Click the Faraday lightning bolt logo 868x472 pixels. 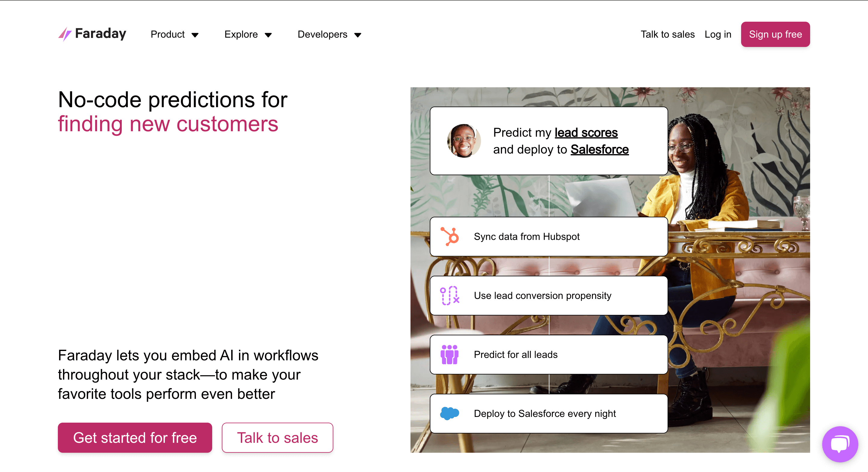click(x=65, y=34)
